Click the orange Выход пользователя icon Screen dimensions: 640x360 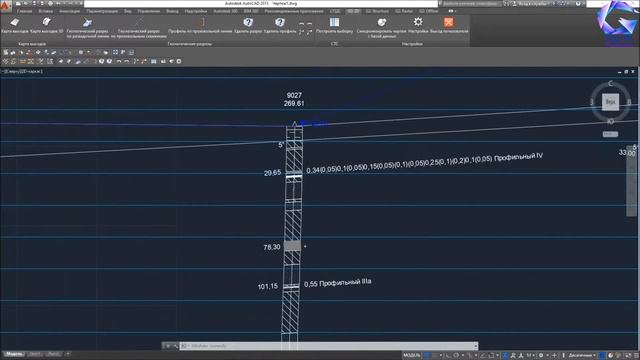point(449,22)
